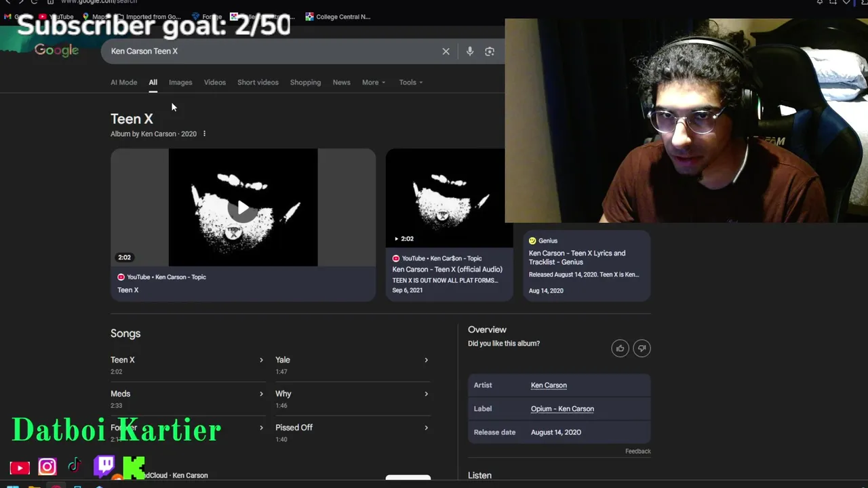Switch to Videos tab
The width and height of the screenshot is (868, 488).
215,83
